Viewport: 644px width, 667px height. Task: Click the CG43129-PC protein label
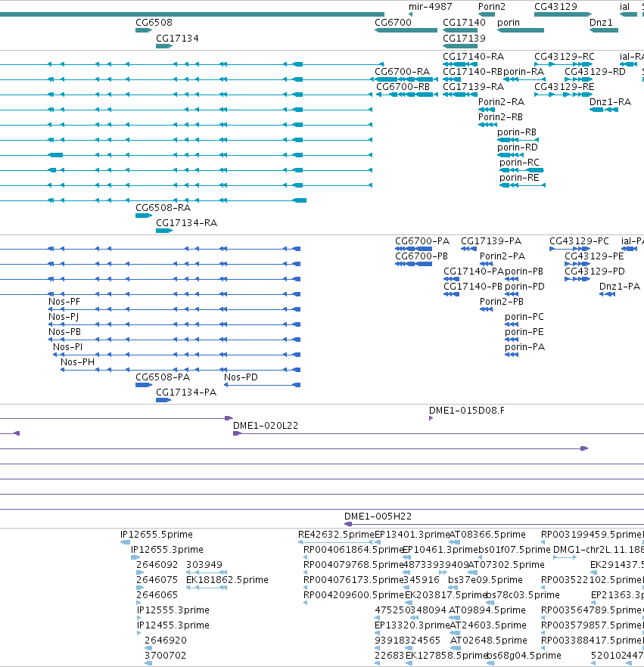click(x=580, y=241)
